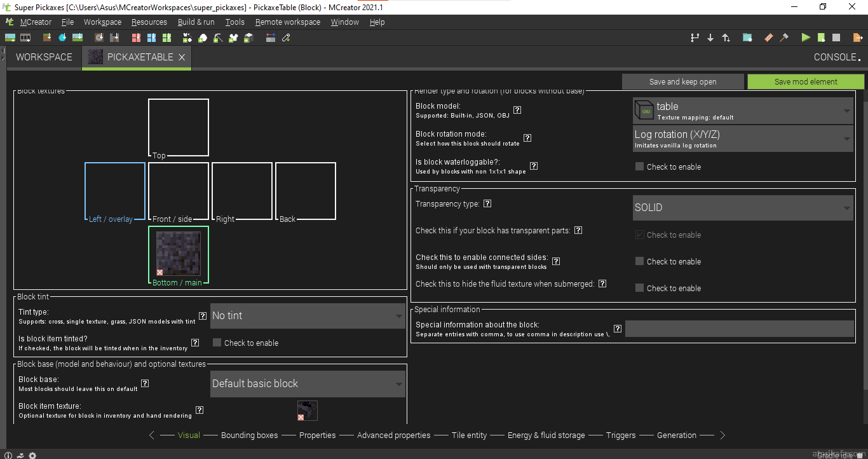Screen dimensions: 868x459
Task: Click the hammer build workspace icon
Action: pos(784,38)
